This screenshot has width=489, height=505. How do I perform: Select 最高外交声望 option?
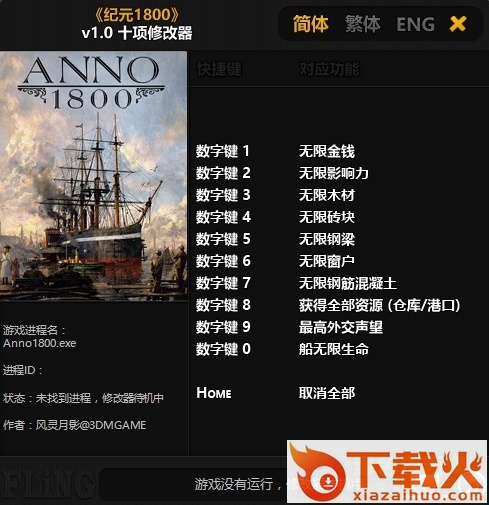(341, 327)
